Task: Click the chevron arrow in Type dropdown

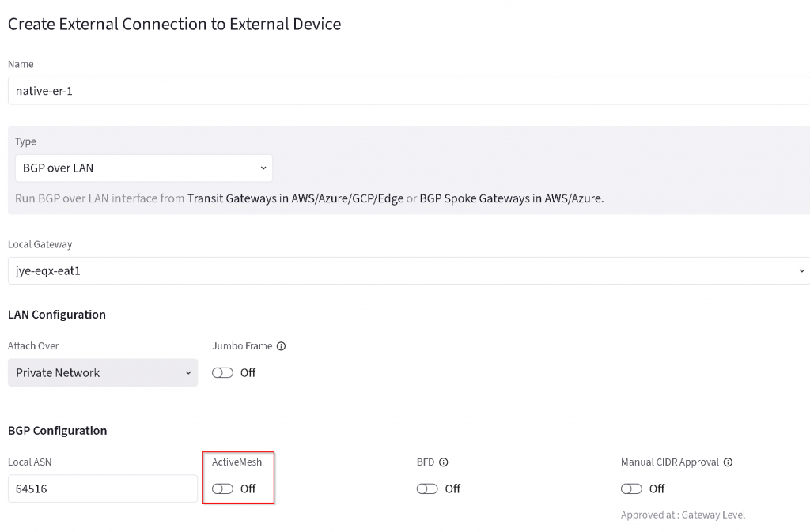Action: click(263, 168)
